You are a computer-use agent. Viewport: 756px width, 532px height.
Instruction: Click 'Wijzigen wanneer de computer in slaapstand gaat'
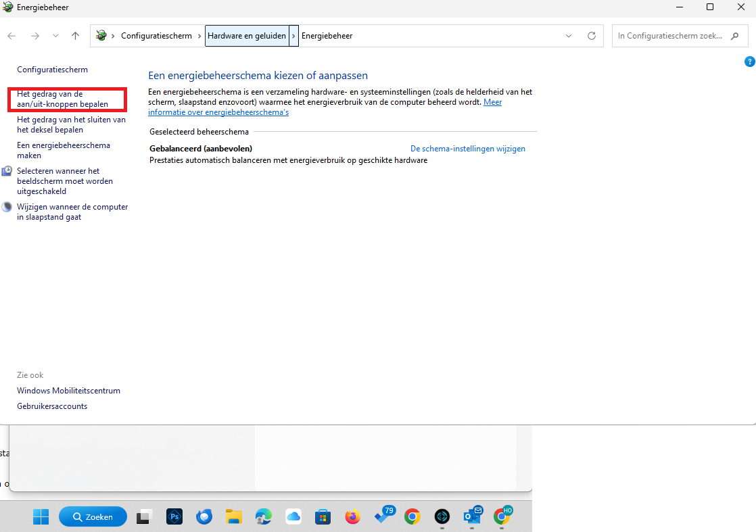pos(72,212)
